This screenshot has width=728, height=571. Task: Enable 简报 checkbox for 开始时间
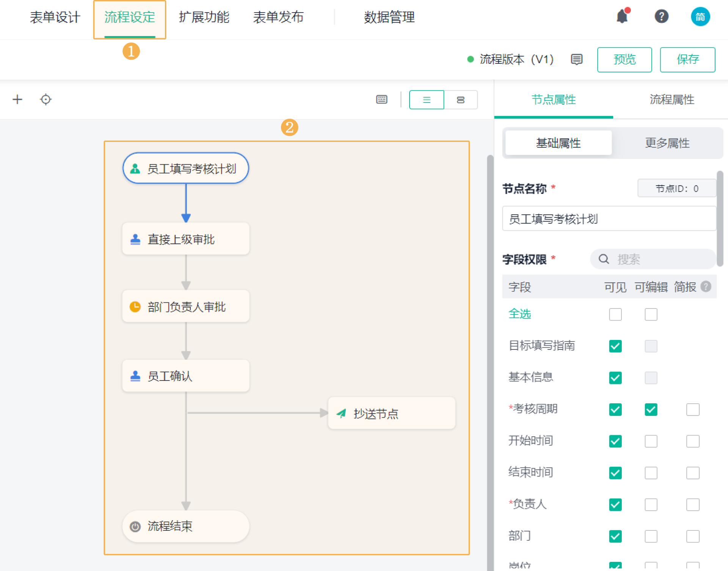tap(692, 441)
